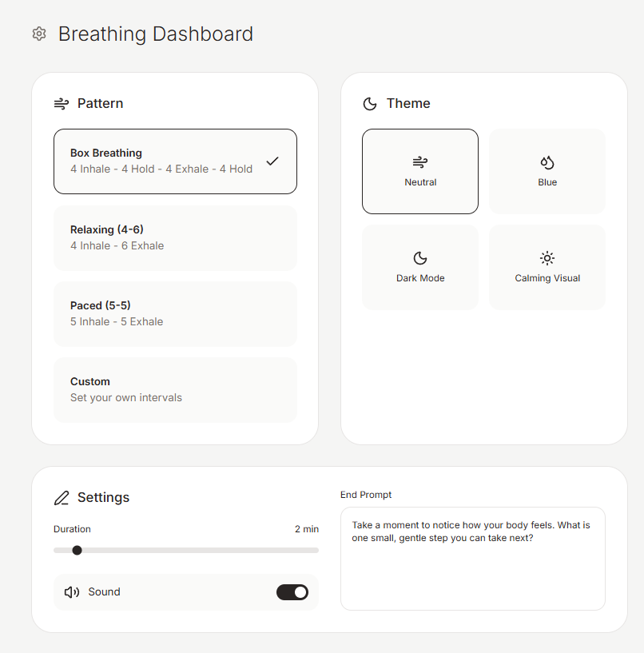This screenshot has height=653, width=644.
Task: Click the speaker icon beside Sound
Action: [x=72, y=592]
